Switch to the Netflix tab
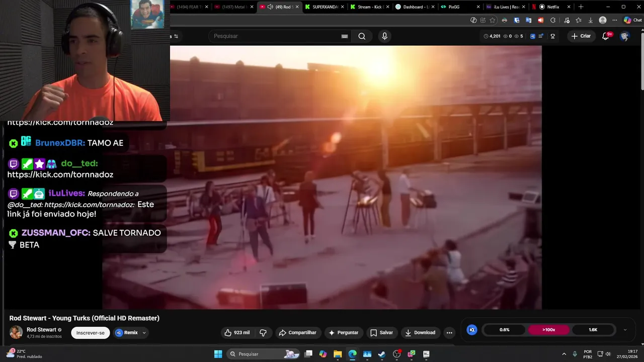 552,7
